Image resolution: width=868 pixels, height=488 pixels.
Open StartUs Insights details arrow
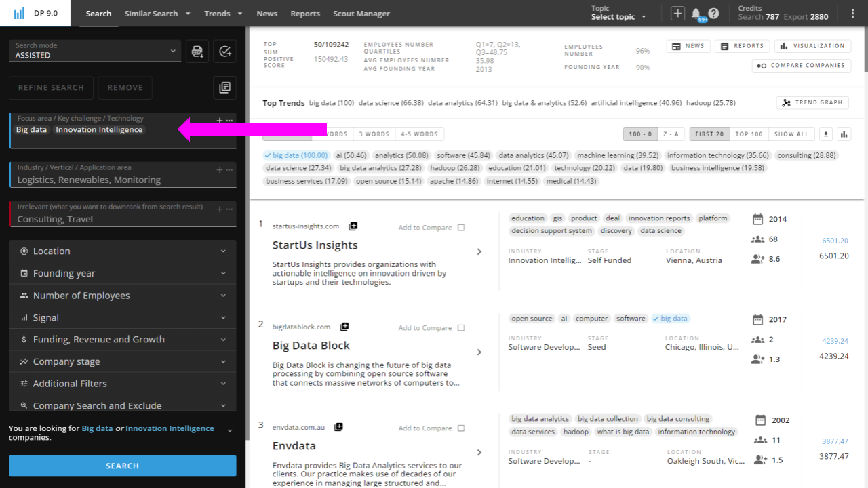[x=479, y=251]
